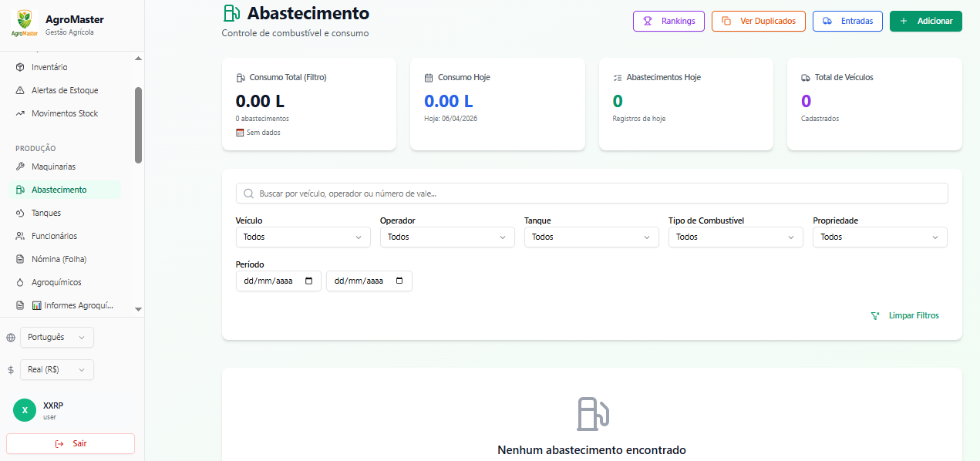This screenshot has width=980, height=461.
Task: Click the calendar icon in second date field
Action: pos(399,281)
